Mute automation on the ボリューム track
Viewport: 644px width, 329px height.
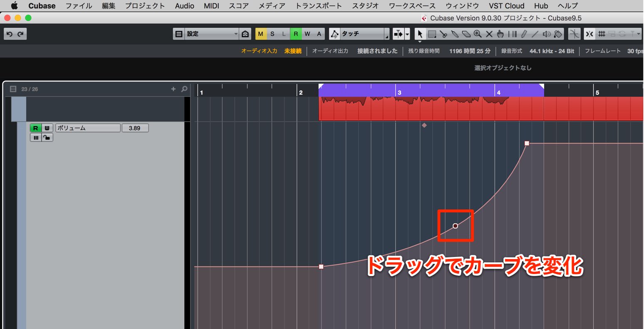click(x=36, y=137)
